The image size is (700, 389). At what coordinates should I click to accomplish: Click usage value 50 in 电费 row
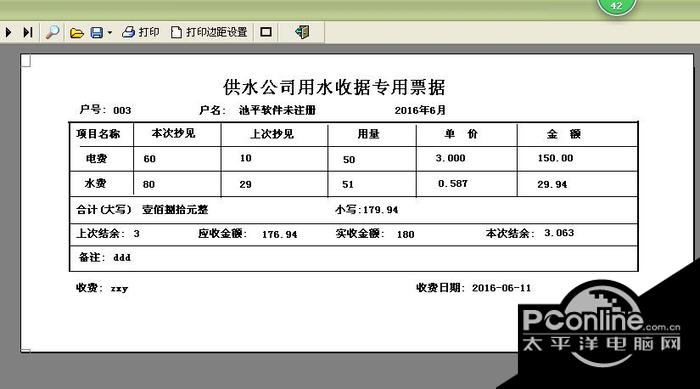(x=349, y=159)
